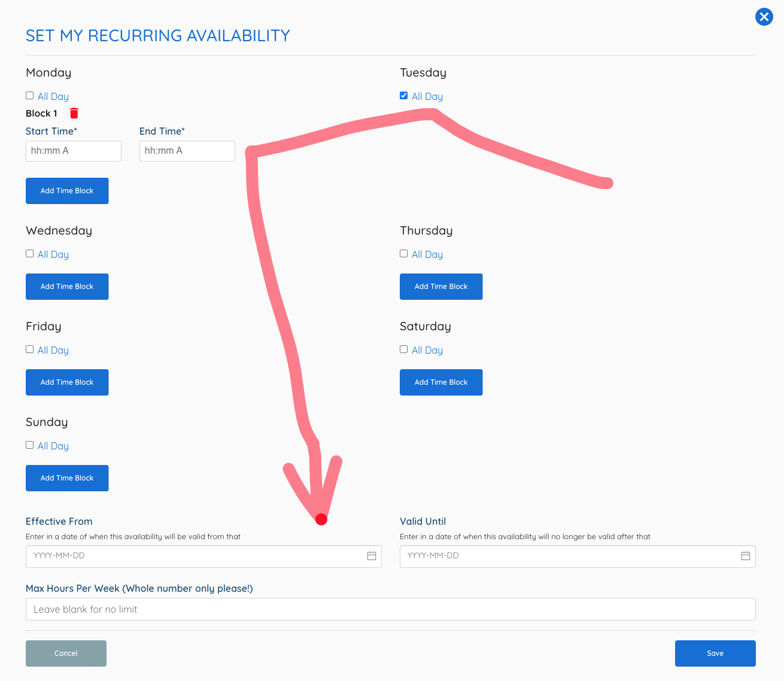Add Time Block under Thursday
This screenshot has width=784, height=681.
pos(441,287)
